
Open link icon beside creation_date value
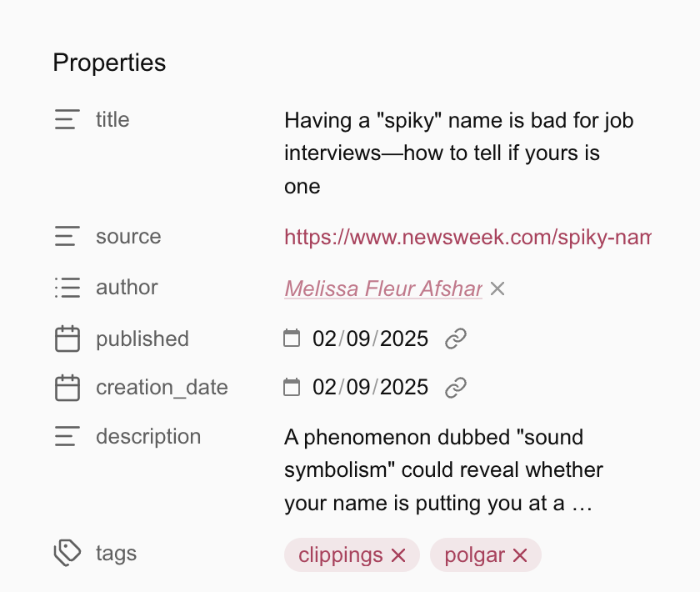click(455, 388)
